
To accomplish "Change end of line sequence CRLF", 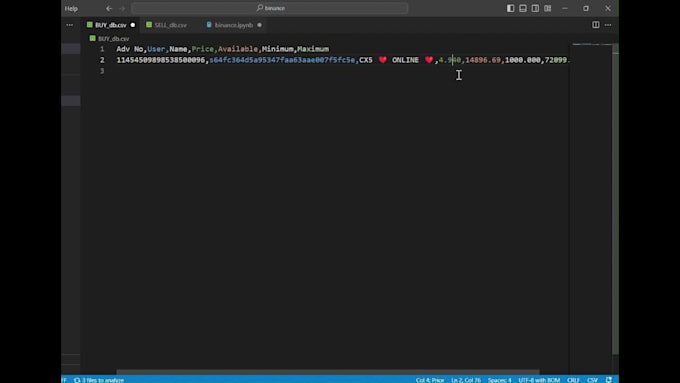I will 573,380.
